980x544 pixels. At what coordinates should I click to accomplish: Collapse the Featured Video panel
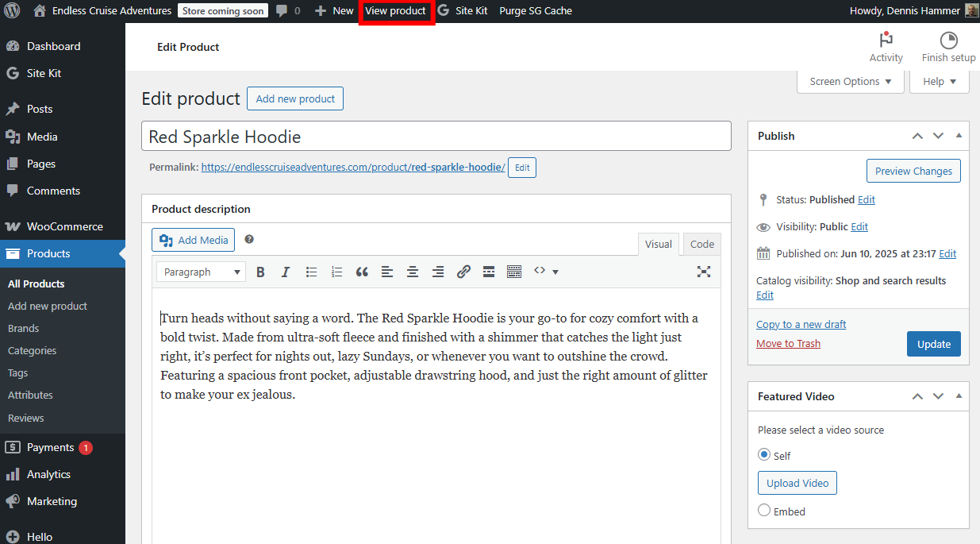(x=959, y=395)
